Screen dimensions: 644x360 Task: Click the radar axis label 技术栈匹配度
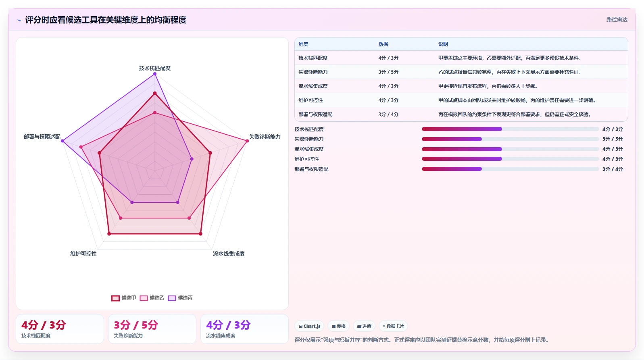tap(155, 68)
